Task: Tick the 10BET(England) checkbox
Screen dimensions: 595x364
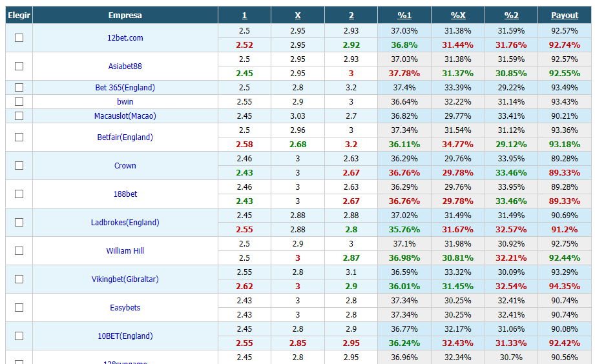Action: pyautogui.click(x=19, y=336)
